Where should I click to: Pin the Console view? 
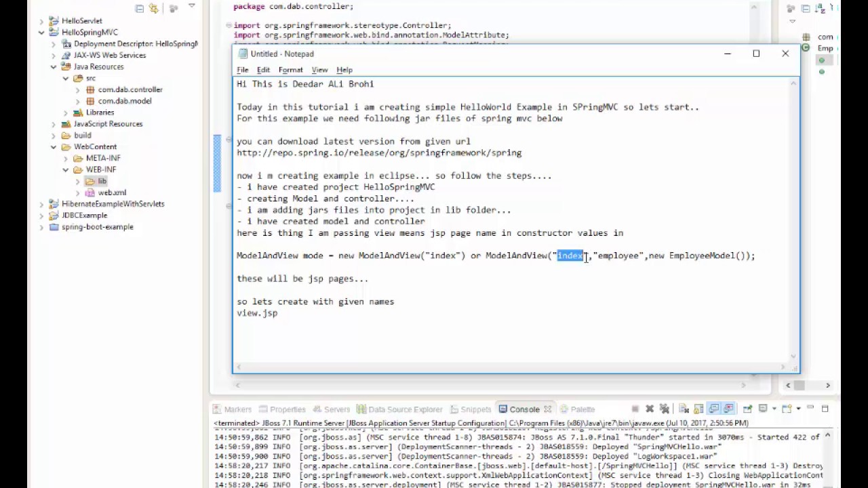(x=747, y=409)
